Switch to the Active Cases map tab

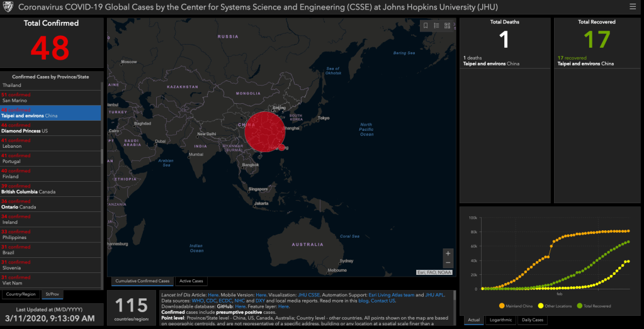coord(191,281)
